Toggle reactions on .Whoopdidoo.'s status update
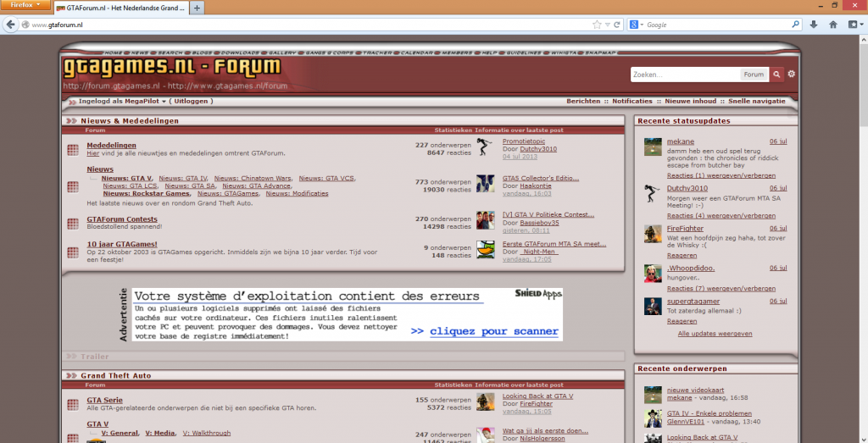 tap(721, 289)
